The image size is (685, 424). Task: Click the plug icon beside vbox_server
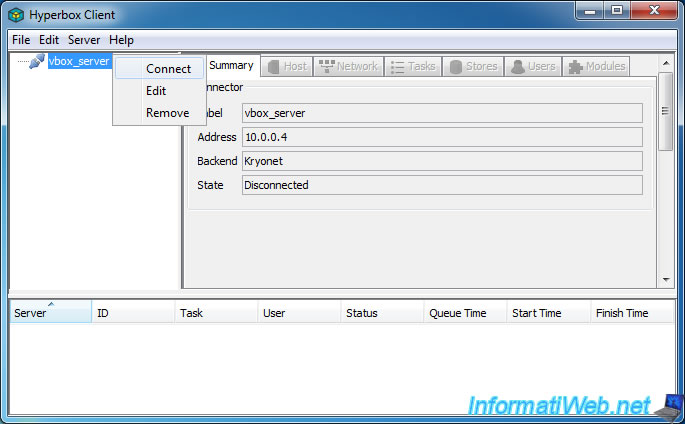coord(37,61)
